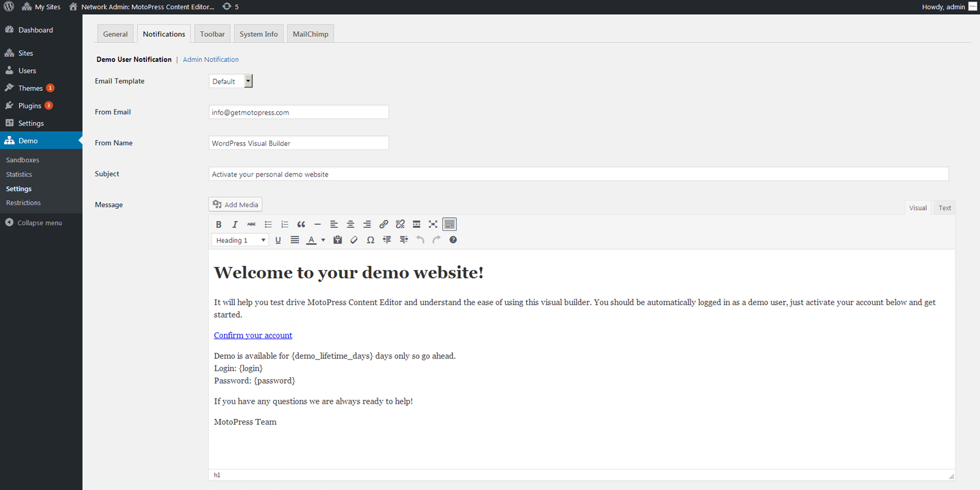Switch editor to Text mode
The image size is (980, 490).
click(x=945, y=208)
